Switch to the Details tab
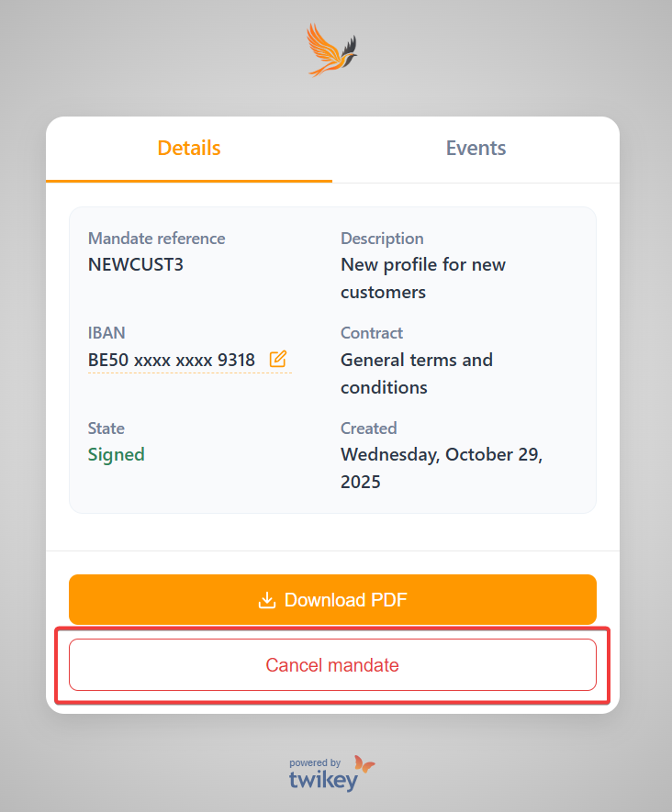Screen dimensions: 672x812 coord(189,149)
